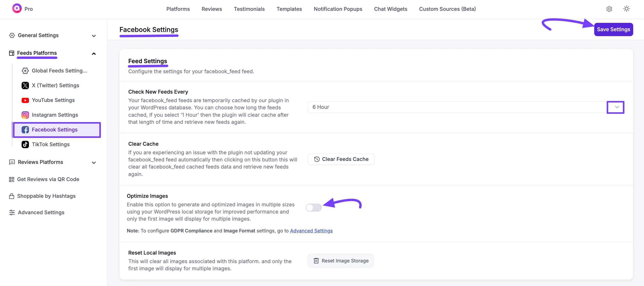Image resolution: width=644 pixels, height=286 pixels.
Task: Open the Advanced Settings link in the note
Action: click(x=311, y=231)
